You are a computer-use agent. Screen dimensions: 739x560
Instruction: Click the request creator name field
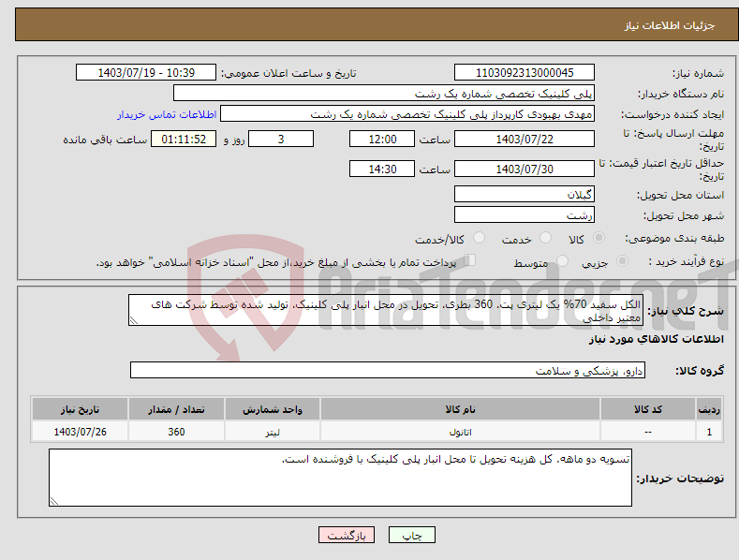click(407, 114)
